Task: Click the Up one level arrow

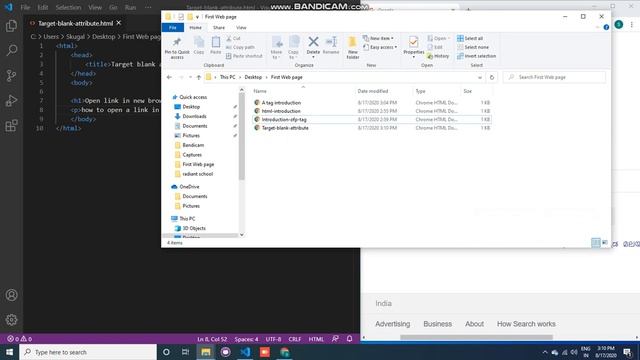Action: coord(199,77)
